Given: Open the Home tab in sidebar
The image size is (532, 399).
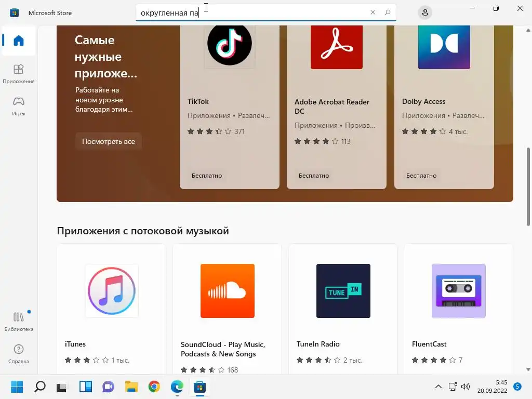Looking at the screenshot, I should [19, 41].
